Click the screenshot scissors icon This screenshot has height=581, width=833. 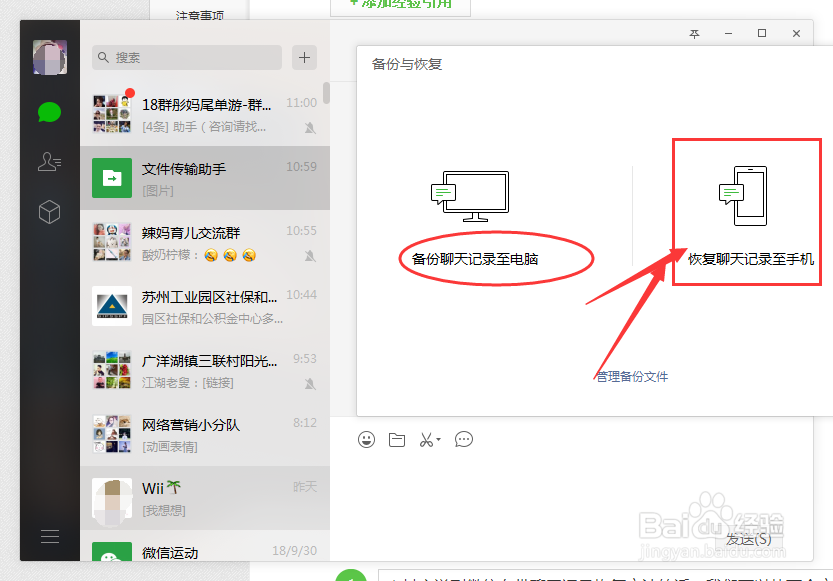tap(426, 440)
